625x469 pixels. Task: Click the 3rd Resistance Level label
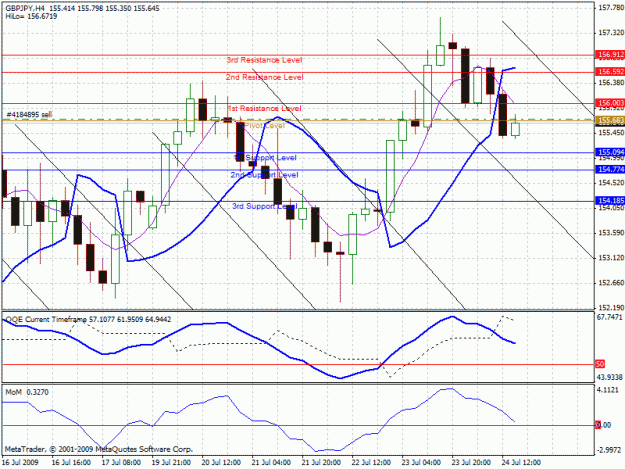click(265, 60)
